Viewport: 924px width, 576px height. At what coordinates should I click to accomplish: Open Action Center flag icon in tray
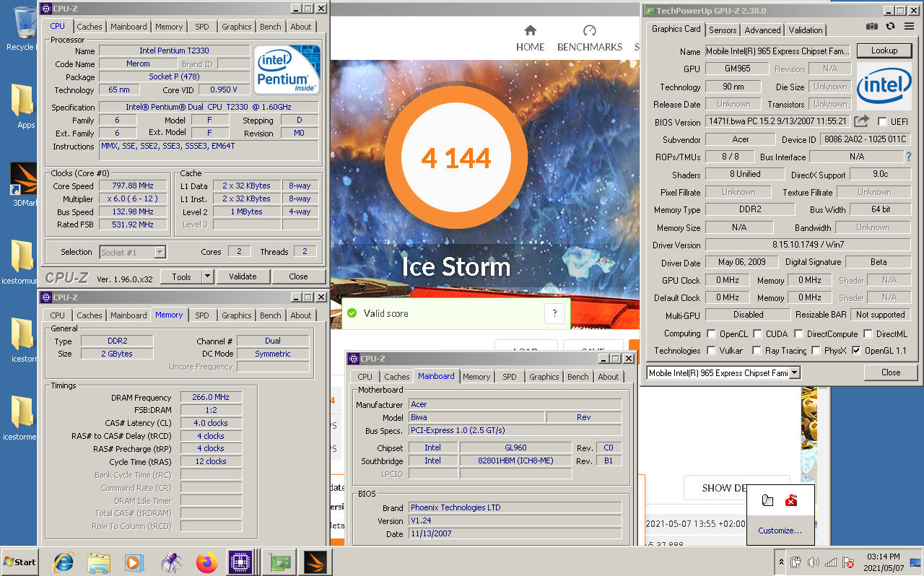pyautogui.click(x=848, y=562)
